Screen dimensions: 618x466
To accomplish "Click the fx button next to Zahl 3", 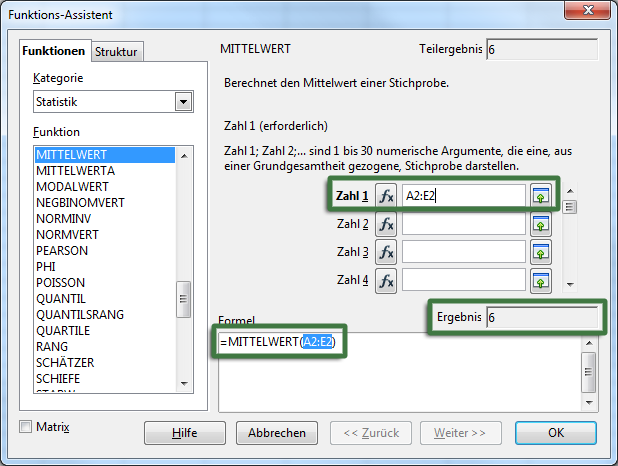I will (387, 252).
